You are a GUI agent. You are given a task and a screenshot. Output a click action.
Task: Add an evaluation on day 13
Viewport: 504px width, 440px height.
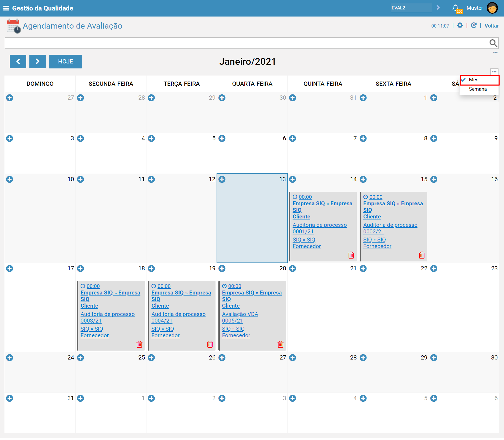click(222, 179)
